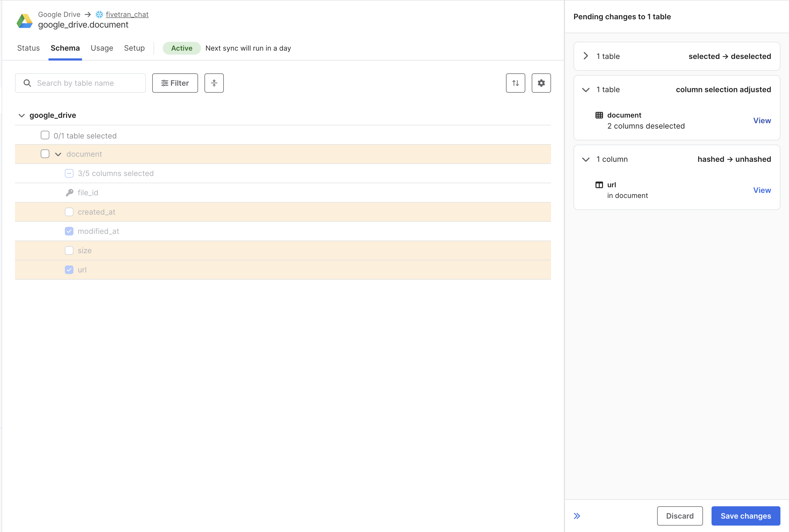Search by table name input field

pyautogui.click(x=80, y=83)
